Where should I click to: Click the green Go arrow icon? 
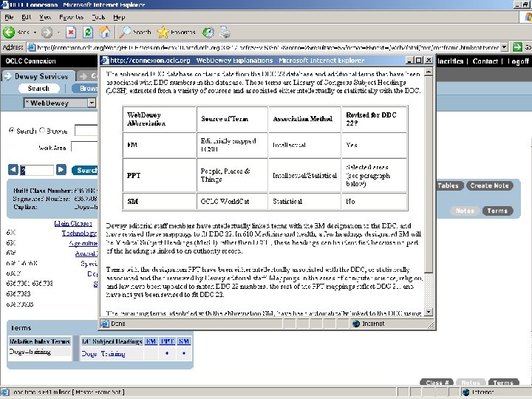coord(517,47)
